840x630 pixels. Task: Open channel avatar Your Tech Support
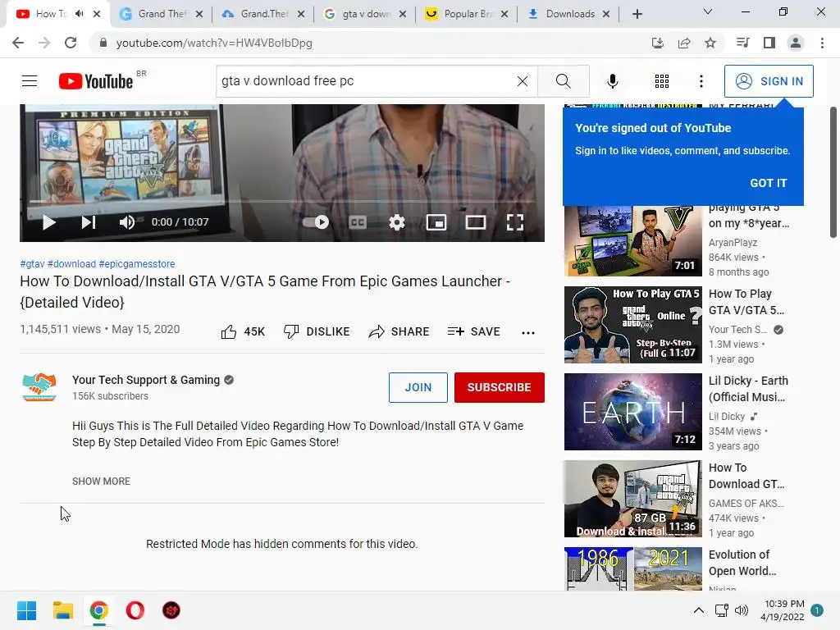39,387
